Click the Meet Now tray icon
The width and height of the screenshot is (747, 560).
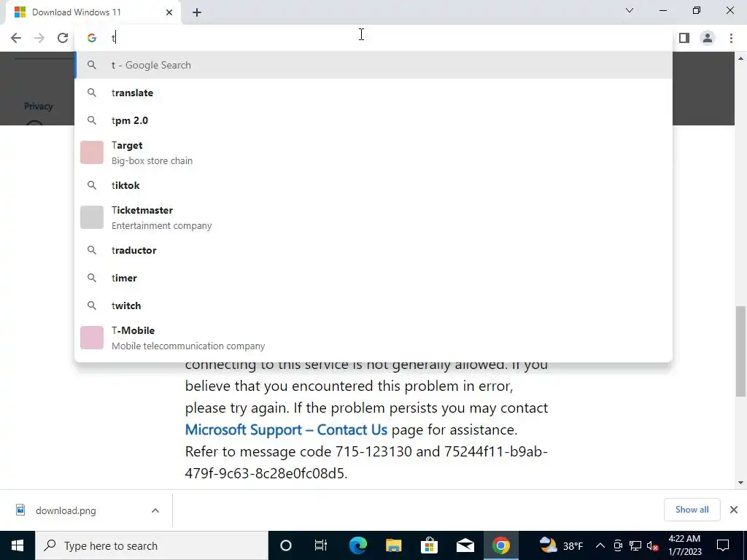coord(618,545)
